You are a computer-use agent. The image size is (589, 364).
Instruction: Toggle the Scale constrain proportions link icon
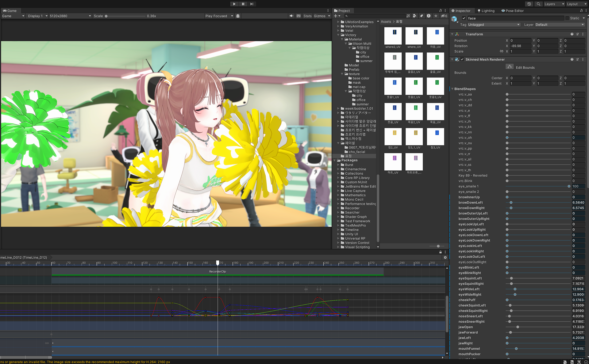pyautogui.click(x=502, y=51)
